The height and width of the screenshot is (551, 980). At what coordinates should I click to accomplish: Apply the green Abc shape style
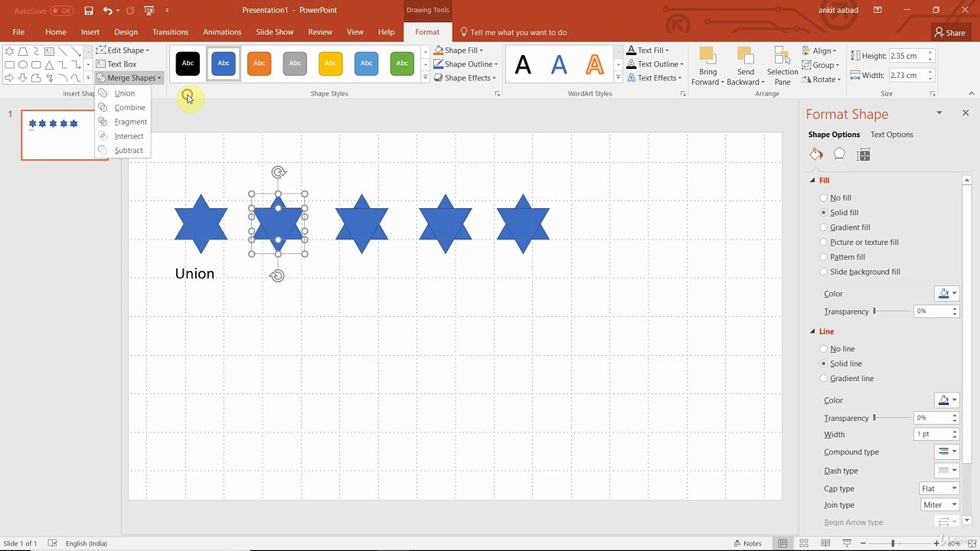tap(402, 64)
